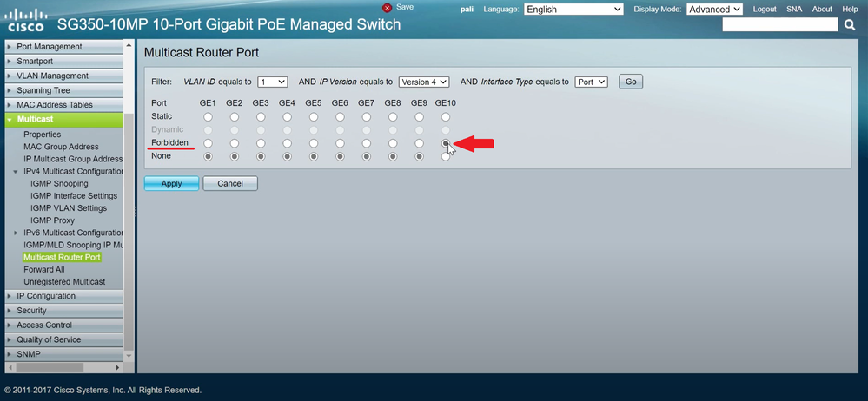Click sidebar horizontal scrollbar left arrow
This screenshot has width=868, height=401.
point(9,367)
